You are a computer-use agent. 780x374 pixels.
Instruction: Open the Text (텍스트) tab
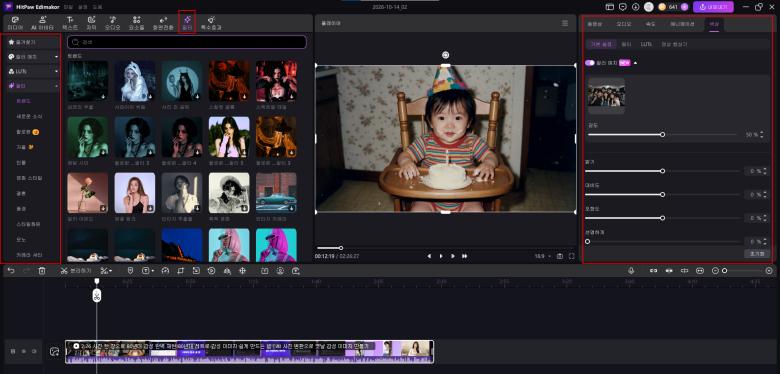coord(70,23)
